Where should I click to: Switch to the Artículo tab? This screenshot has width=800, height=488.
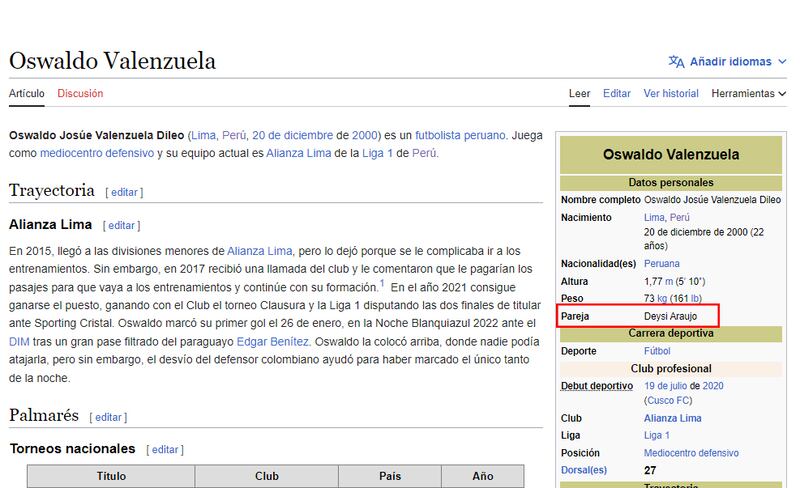click(27, 93)
